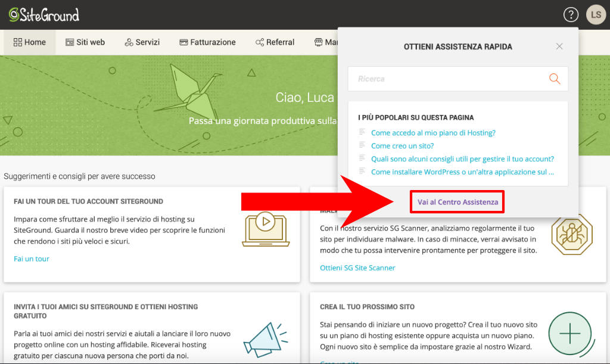This screenshot has width=610, height=364.
Task: Click the megaphone referral icon
Action: coord(266,339)
